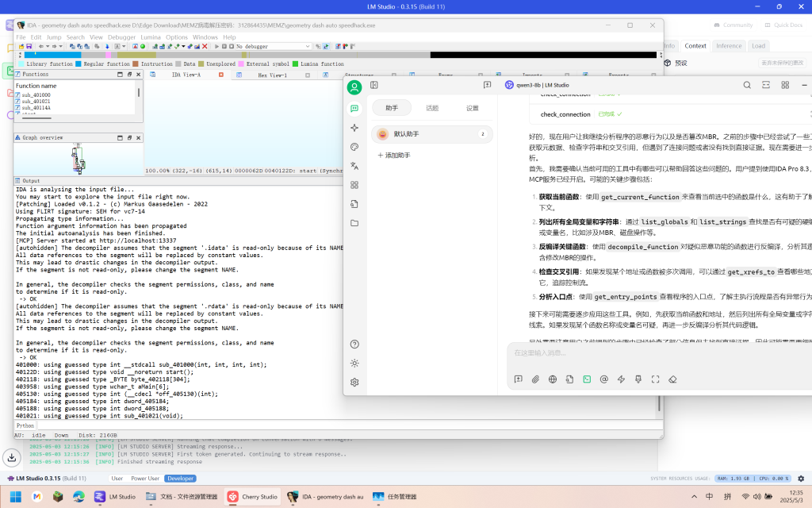Open the mini apps grid icon in Cherry Studio sidebar
The image size is (812, 508).
[354, 185]
